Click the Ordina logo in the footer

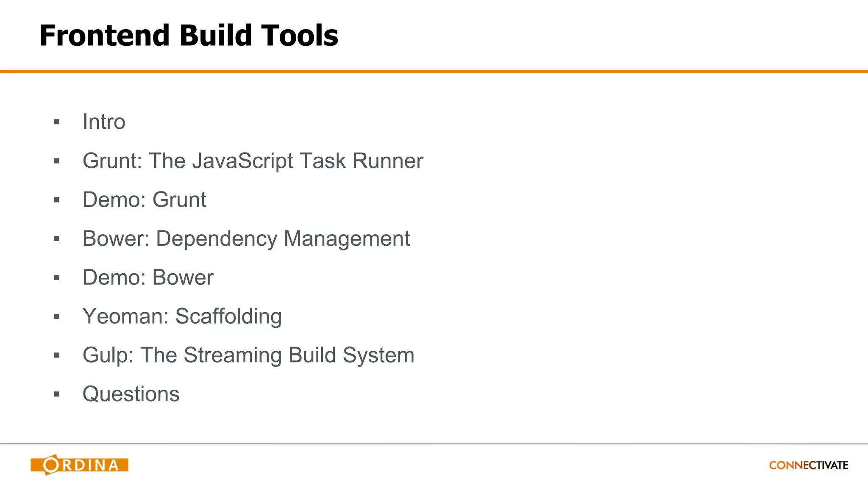(x=79, y=465)
